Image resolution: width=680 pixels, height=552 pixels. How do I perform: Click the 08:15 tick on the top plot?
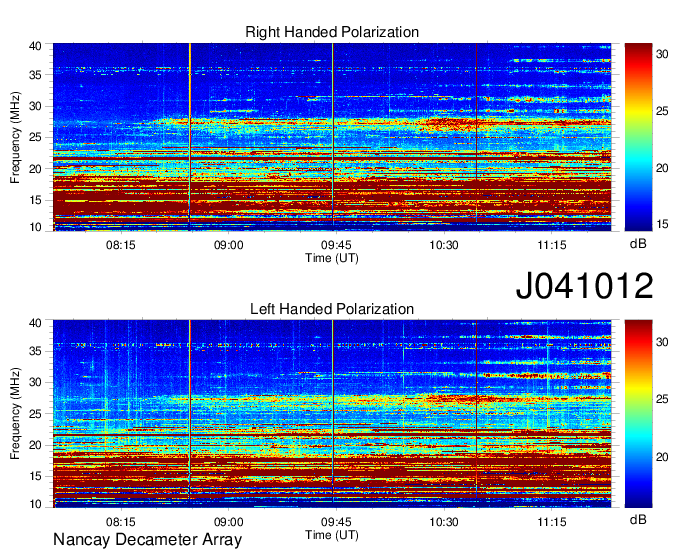tap(121, 245)
